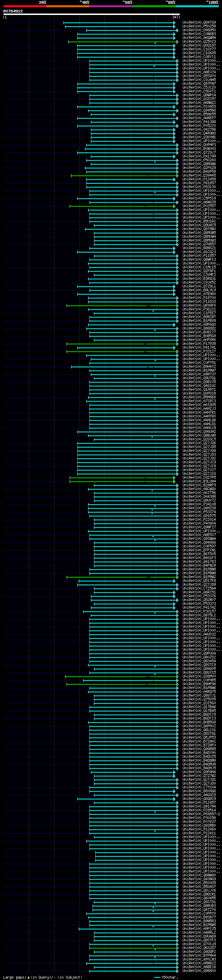Select the UniRef100_C5JCZ0 label
This screenshot has height=980, width=222.
199,88
